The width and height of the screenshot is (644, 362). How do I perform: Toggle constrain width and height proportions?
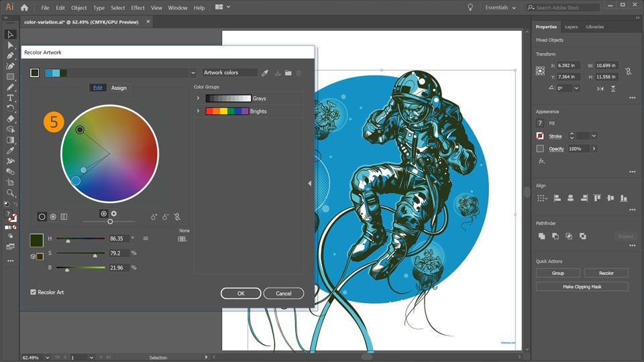(x=629, y=71)
